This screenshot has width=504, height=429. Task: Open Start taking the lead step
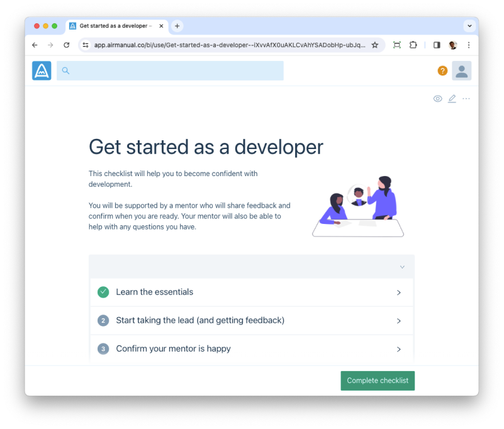click(x=251, y=321)
